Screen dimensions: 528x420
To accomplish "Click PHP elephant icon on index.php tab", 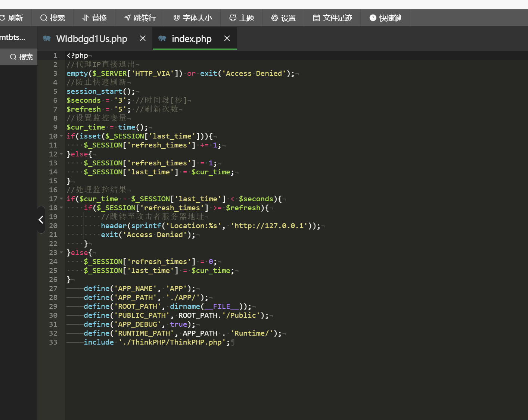I will [162, 38].
